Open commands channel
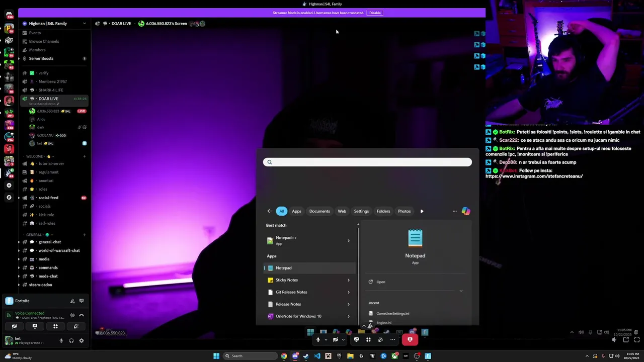The image size is (644, 362). [x=48, y=267]
